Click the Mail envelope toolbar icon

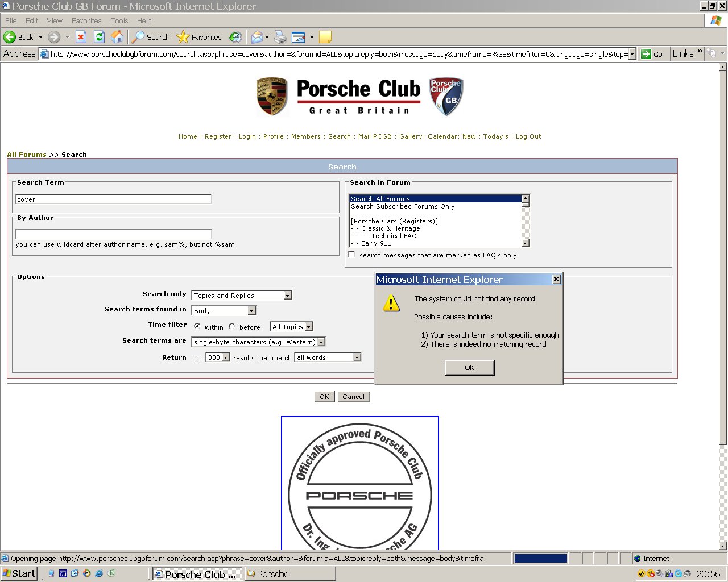[257, 37]
